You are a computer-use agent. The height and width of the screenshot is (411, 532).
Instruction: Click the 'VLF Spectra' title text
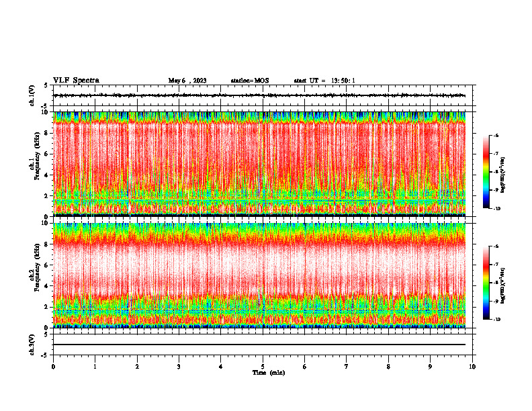click(76, 81)
